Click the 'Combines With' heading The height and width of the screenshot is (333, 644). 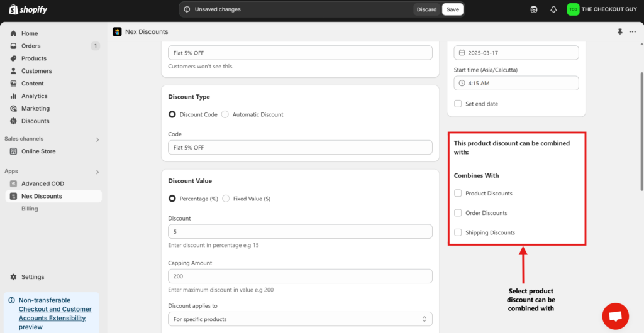(477, 175)
